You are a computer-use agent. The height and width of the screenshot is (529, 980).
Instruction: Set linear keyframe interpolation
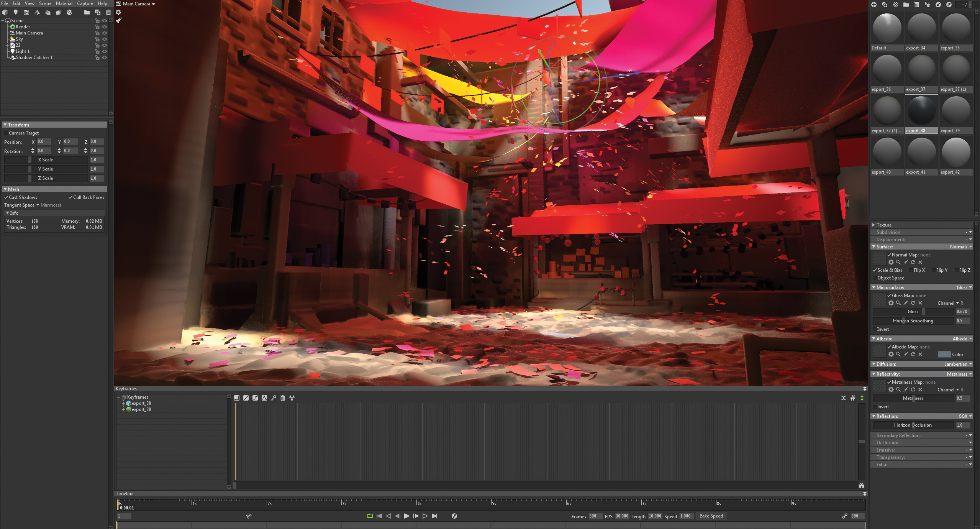point(246,398)
